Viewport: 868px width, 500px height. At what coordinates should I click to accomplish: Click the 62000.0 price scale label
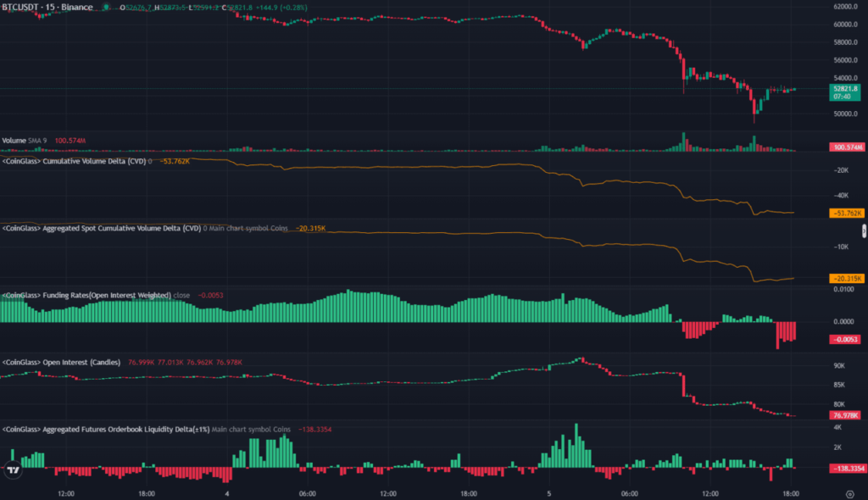845,7
